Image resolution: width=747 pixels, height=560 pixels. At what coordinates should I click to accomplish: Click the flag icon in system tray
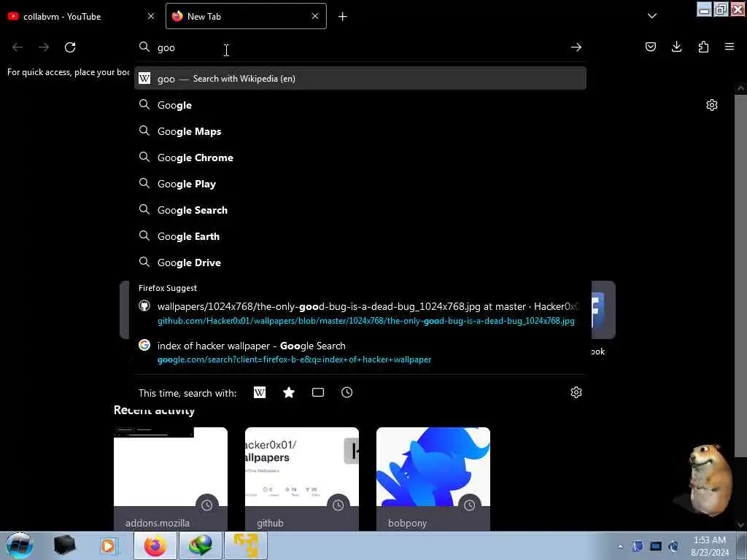638,546
